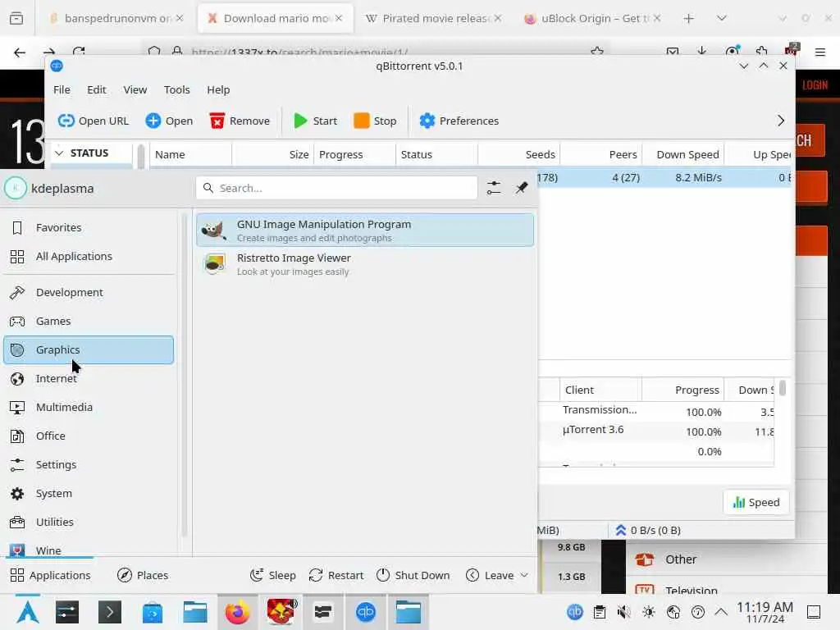The image size is (840, 630).
Task: Open the brightness tray icon
Action: point(648,612)
